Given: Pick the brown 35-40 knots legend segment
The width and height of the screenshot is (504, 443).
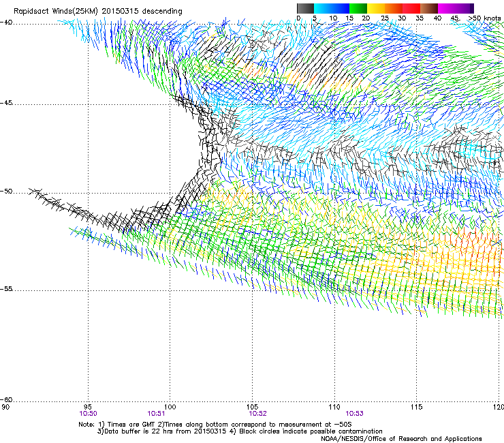Looking at the screenshot, I should click(x=429, y=8).
